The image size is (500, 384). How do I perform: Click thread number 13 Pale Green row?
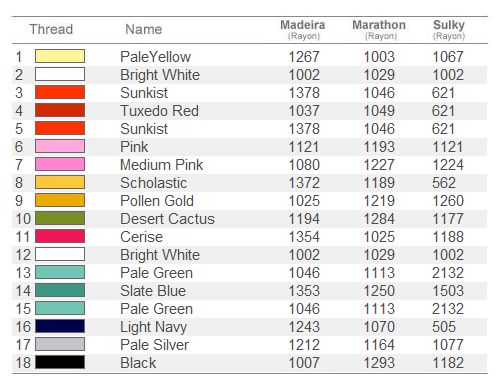tap(250, 273)
